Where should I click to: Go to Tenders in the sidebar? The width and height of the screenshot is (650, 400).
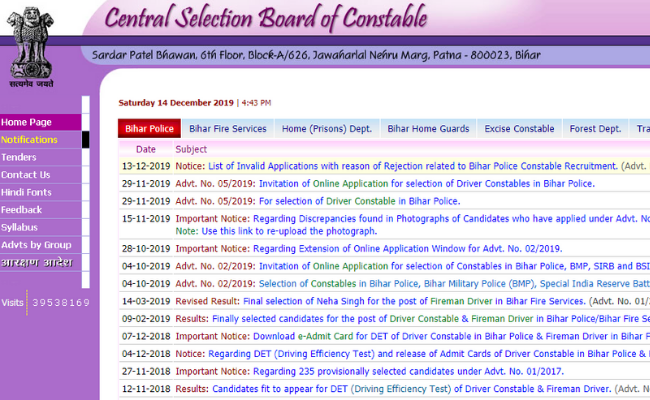point(19,157)
